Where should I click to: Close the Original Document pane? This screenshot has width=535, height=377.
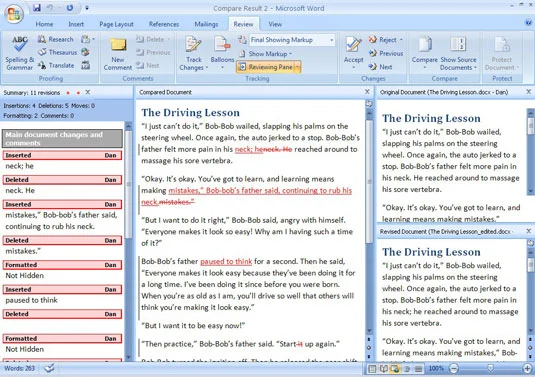[x=529, y=92]
